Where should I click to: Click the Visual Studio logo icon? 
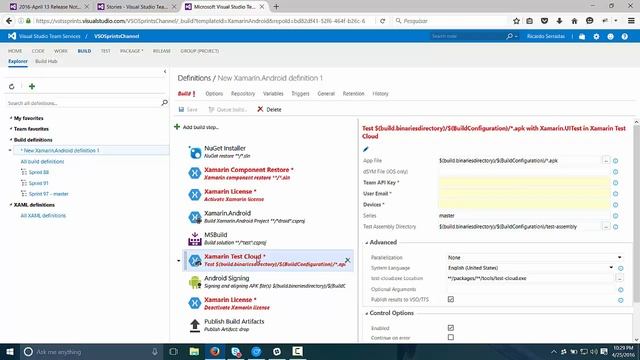[12, 36]
